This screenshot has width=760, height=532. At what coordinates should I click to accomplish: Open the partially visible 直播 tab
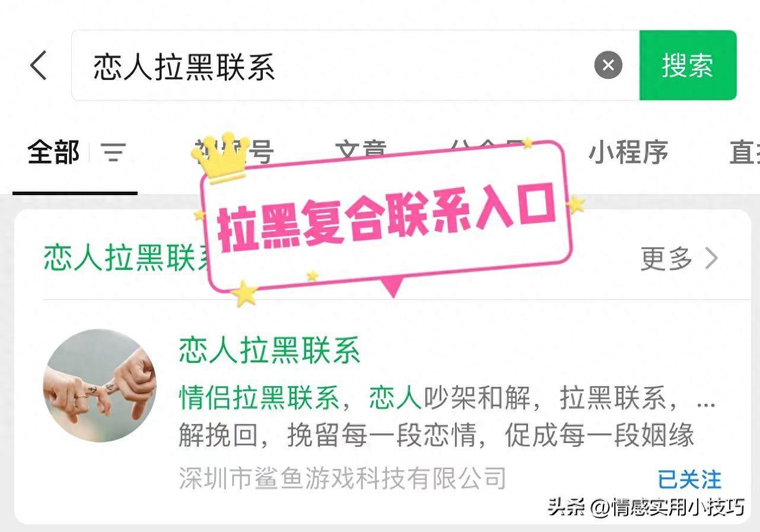pyautogui.click(x=744, y=152)
